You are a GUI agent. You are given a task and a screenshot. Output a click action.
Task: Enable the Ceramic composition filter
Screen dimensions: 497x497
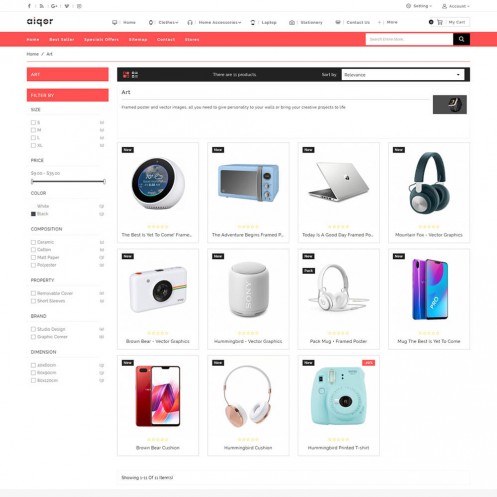(33, 242)
